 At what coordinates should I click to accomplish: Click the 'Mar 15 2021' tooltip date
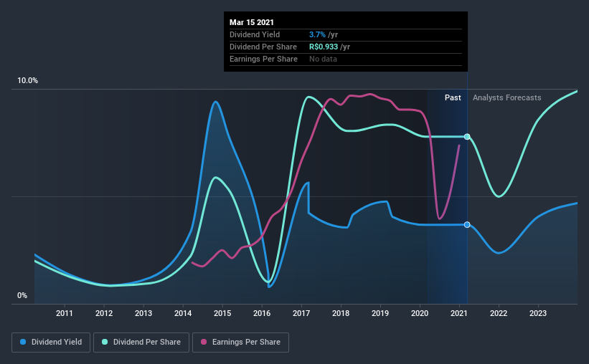252,22
